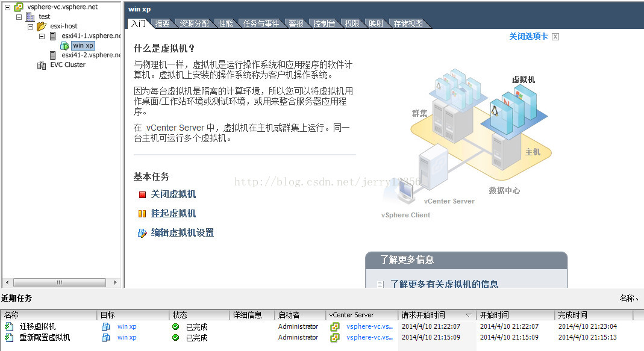
Task: Open the 了解更多有关虚拟机的信息 link
Action: pos(444,284)
